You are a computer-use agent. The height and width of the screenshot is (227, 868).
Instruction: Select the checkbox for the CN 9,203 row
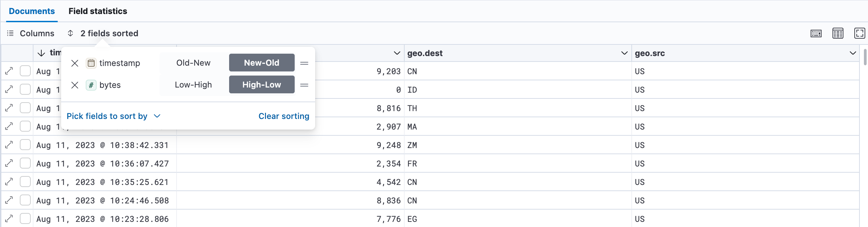coord(25,71)
